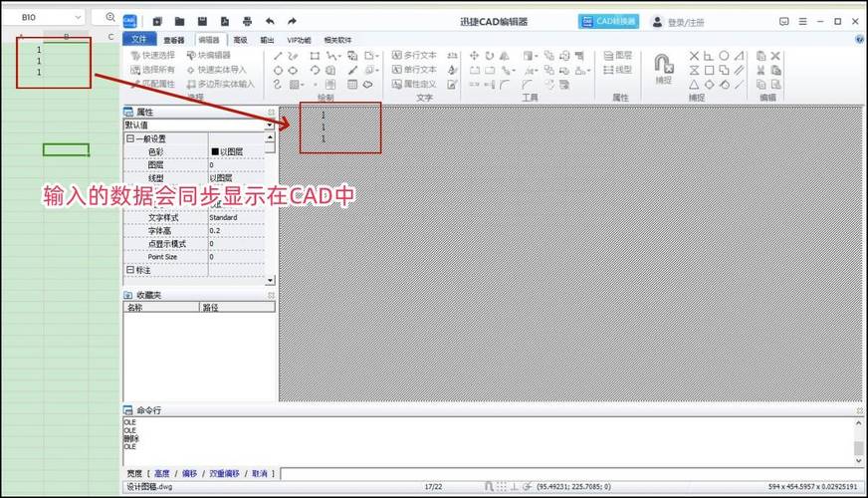Select the Circle drawing tool

coord(278,71)
